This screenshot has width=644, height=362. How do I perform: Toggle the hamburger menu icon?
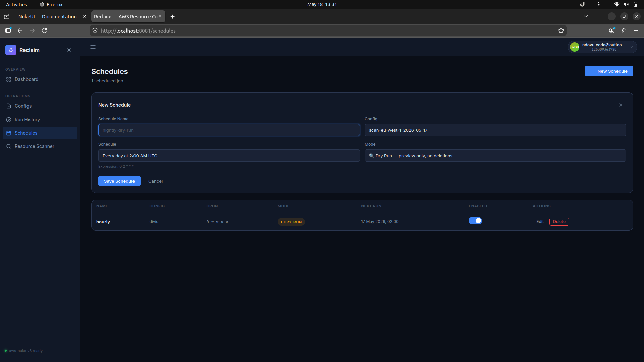pyautogui.click(x=93, y=47)
